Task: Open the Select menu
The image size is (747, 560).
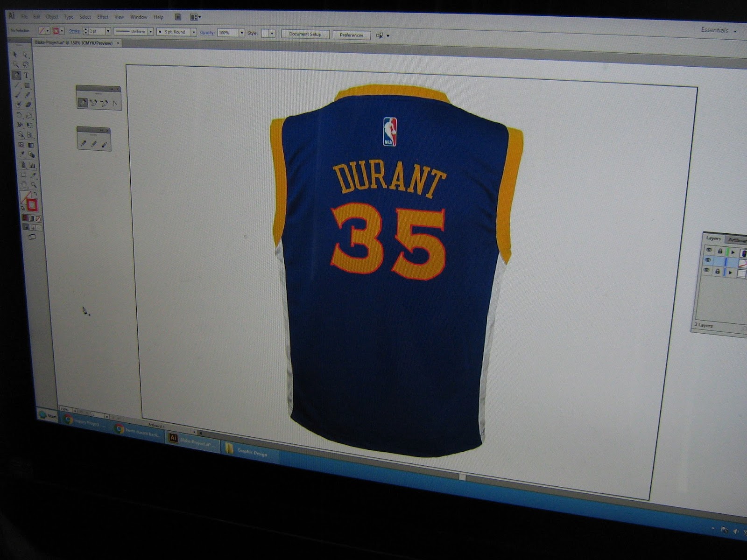Action: pos(85,17)
